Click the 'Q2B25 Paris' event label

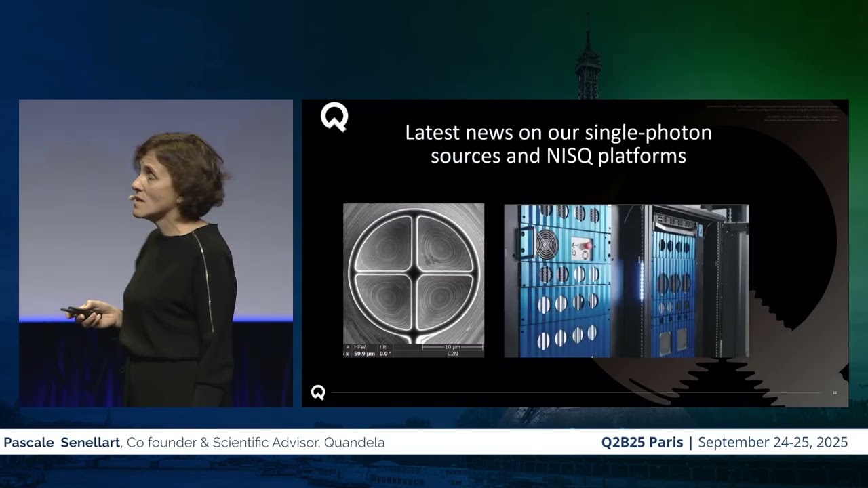coord(642,443)
